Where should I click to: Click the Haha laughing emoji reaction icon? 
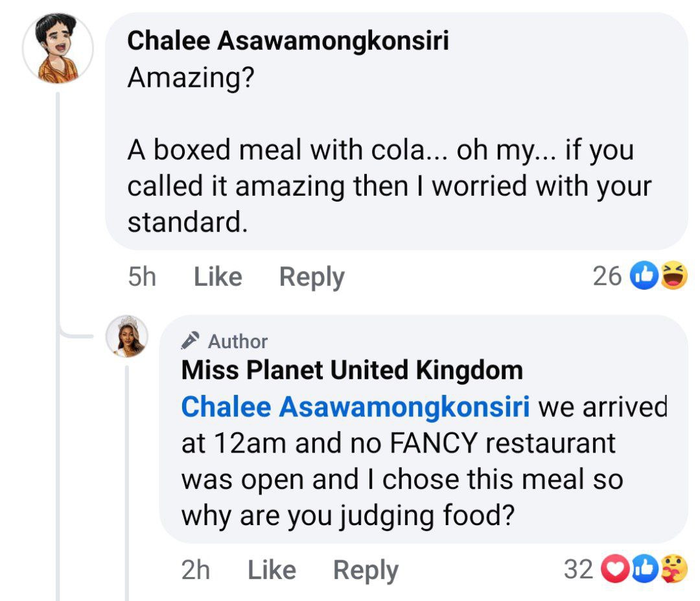pyautogui.click(x=673, y=277)
